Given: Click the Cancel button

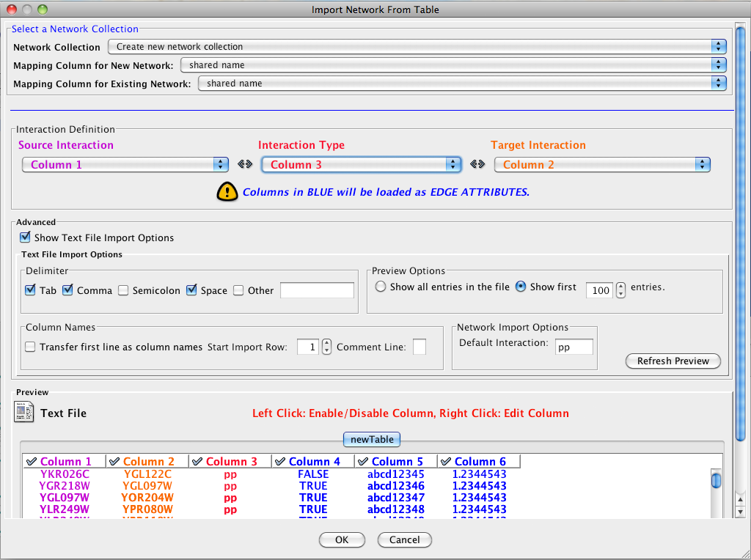Looking at the screenshot, I should (405, 540).
